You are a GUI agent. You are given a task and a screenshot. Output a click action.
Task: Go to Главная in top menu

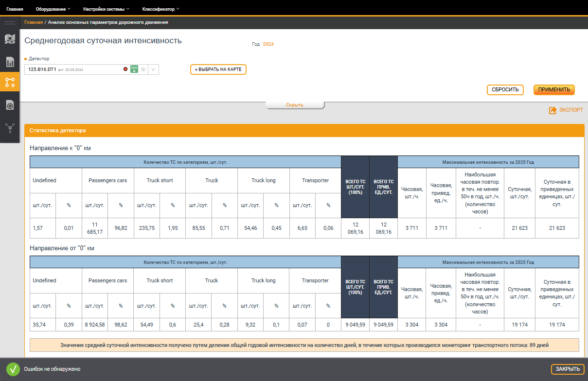[15, 9]
